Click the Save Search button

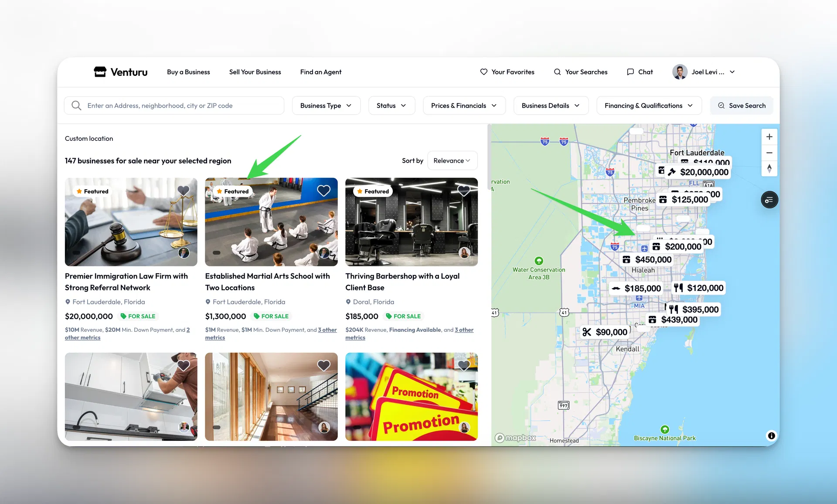742,106
